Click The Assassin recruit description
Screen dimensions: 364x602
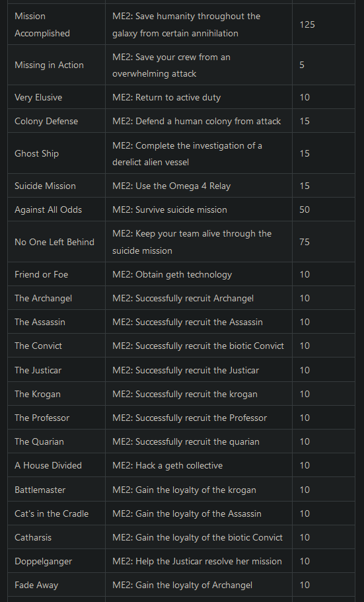point(188,322)
